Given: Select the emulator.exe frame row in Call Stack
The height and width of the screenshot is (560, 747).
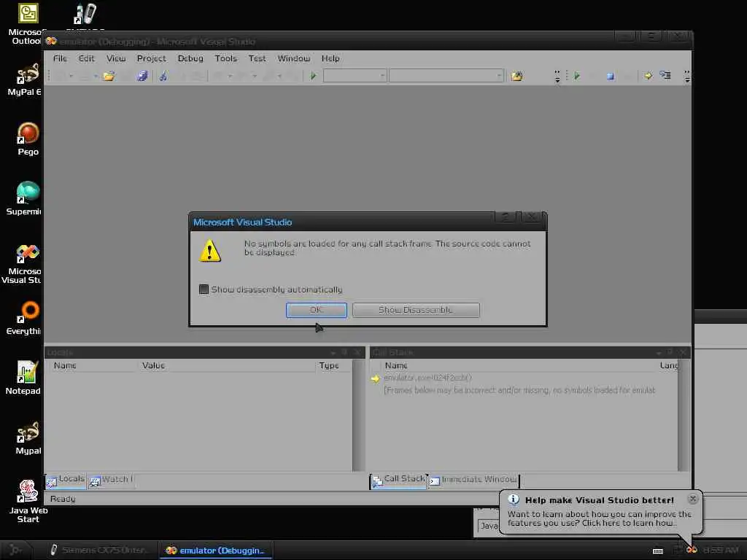Looking at the screenshot, I should tap(427, 378).
